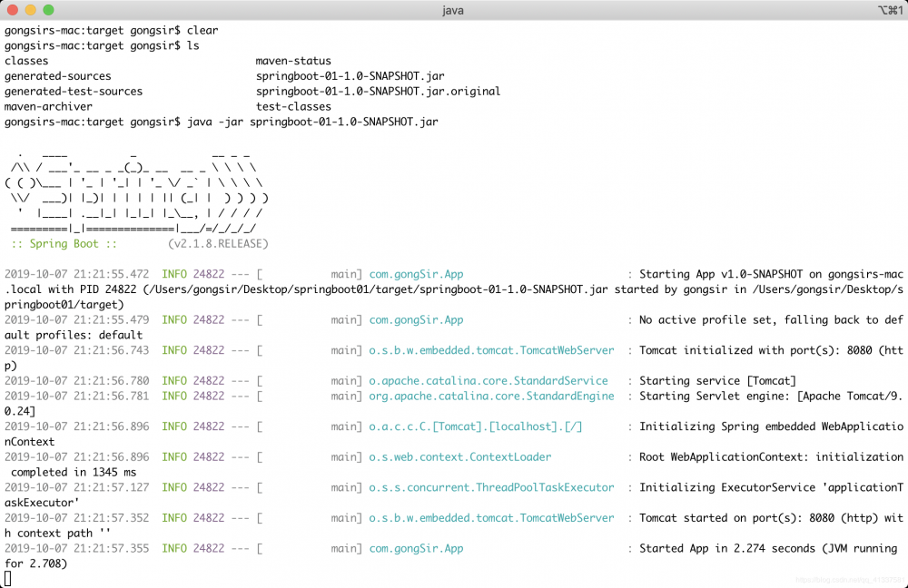Click the green zoom window button
This screenshot has height=588, width=908.
49,10
